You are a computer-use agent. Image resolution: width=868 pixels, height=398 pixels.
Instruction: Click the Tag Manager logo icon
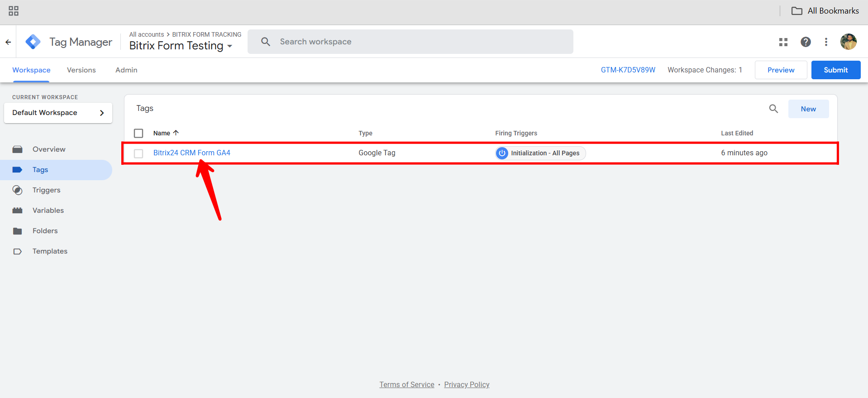pyautogui.click(x=33, y=42)
